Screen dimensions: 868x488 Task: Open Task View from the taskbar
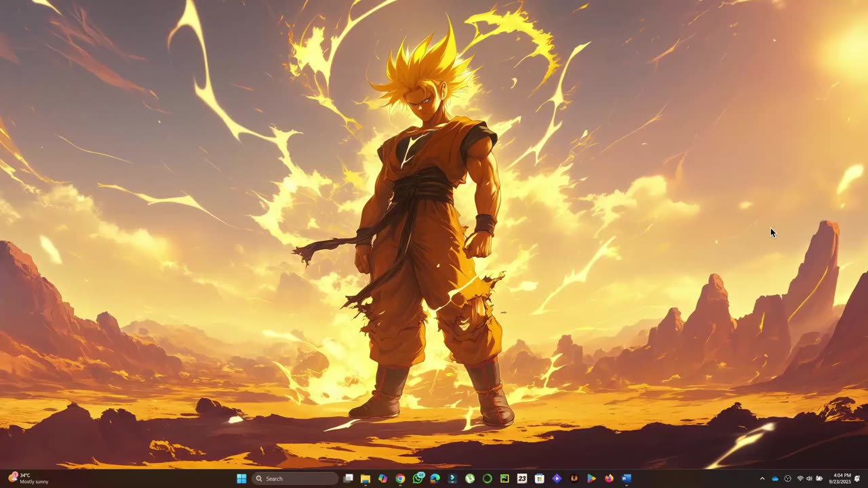[348, 479]
